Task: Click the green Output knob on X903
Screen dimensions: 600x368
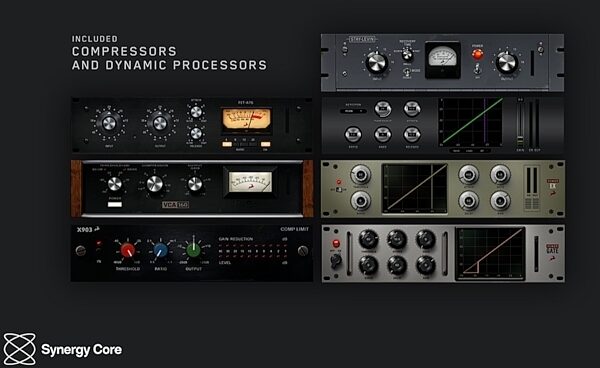Action: click(x=194, y=250)
